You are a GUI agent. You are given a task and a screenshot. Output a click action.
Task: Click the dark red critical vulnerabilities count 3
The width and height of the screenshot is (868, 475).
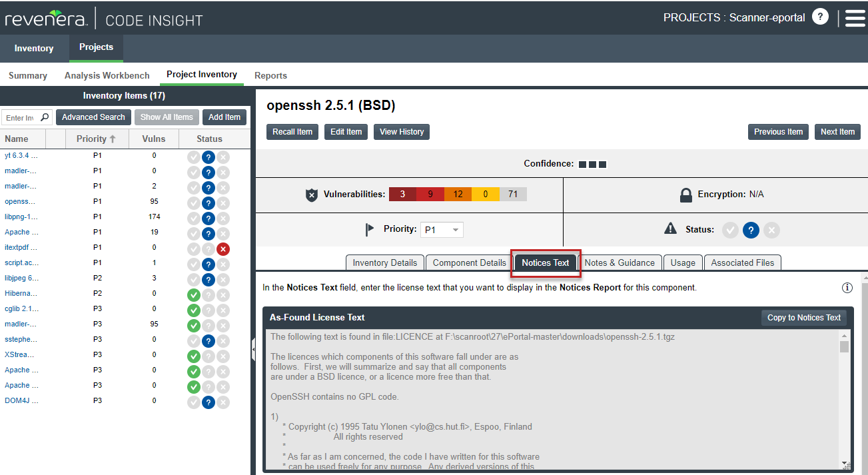402,195
